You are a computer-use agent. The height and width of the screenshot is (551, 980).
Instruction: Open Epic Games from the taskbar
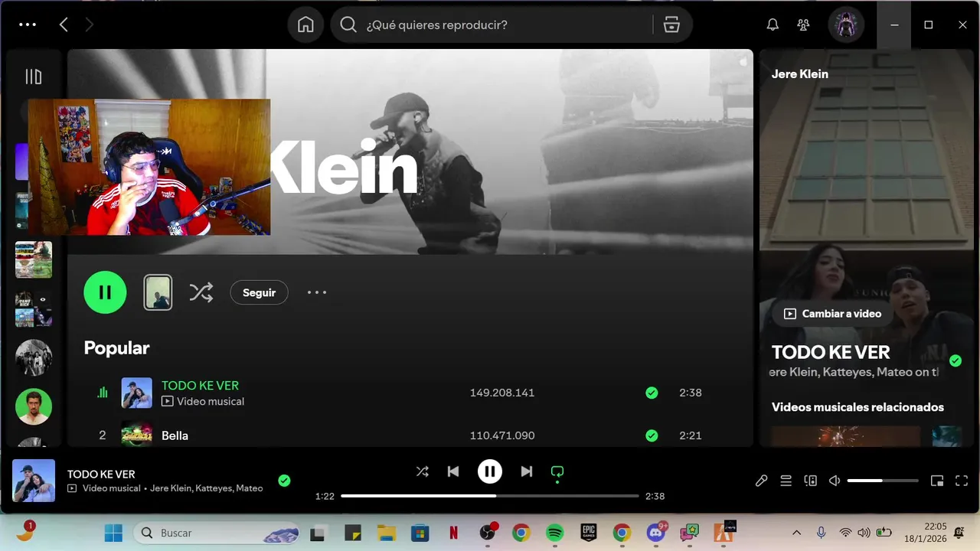(x=588, y=533)
